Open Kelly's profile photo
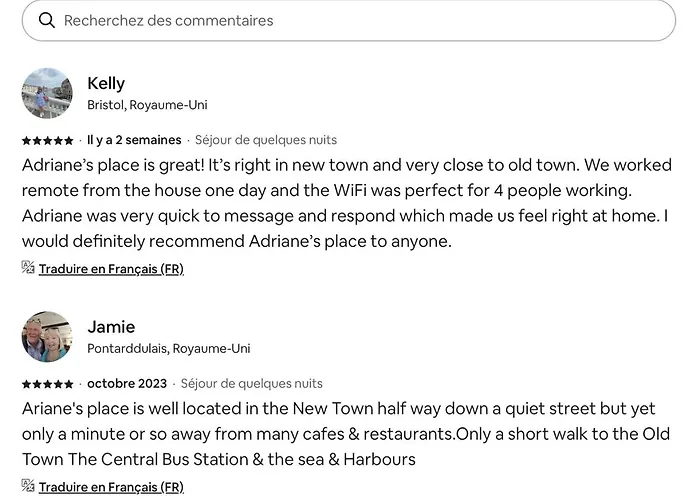Image resolution: width=700 pixels, height=500 pixels. coord(47,93)
